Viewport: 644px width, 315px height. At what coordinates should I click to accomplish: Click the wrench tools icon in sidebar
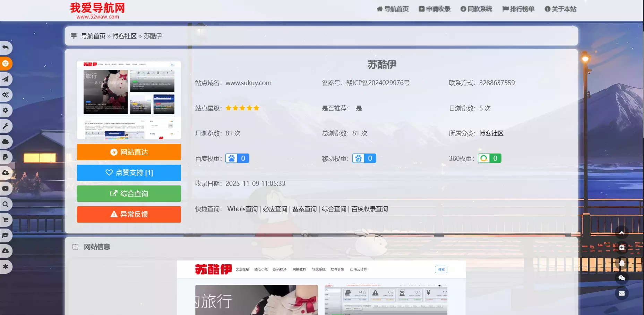[x=6, y=126]
